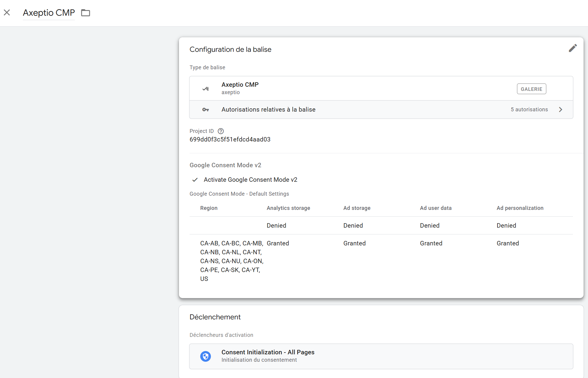The image size is (588, 378).
Task: Click Activate Google Consent Mode v2 checkmark
Action: (195, 180)
